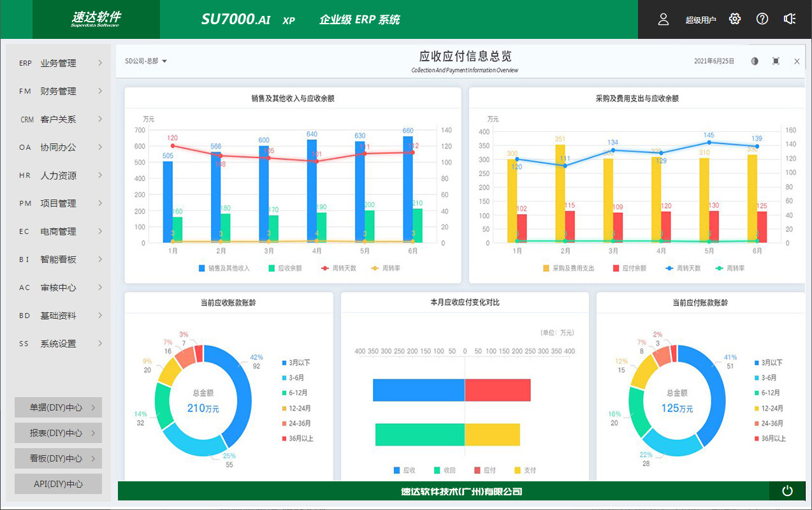Expand the 业务管理 menu chevron
This screenshot has width=812, height=510.
100,63
